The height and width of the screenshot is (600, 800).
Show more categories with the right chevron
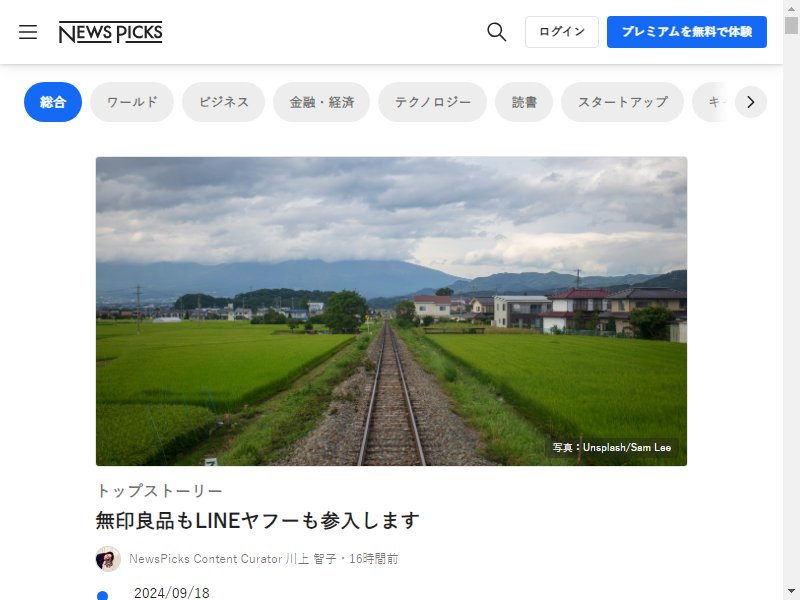click(x=751, y=102)
